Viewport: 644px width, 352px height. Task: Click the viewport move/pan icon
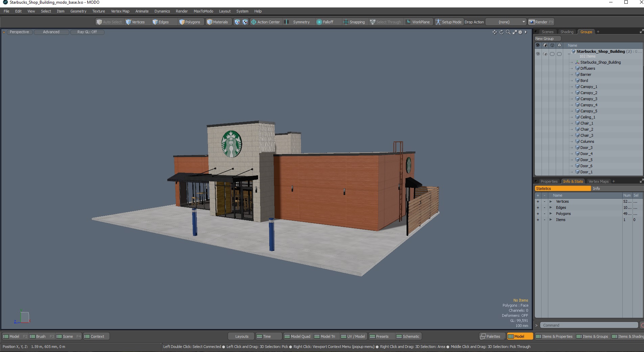(x=495, y=32)
